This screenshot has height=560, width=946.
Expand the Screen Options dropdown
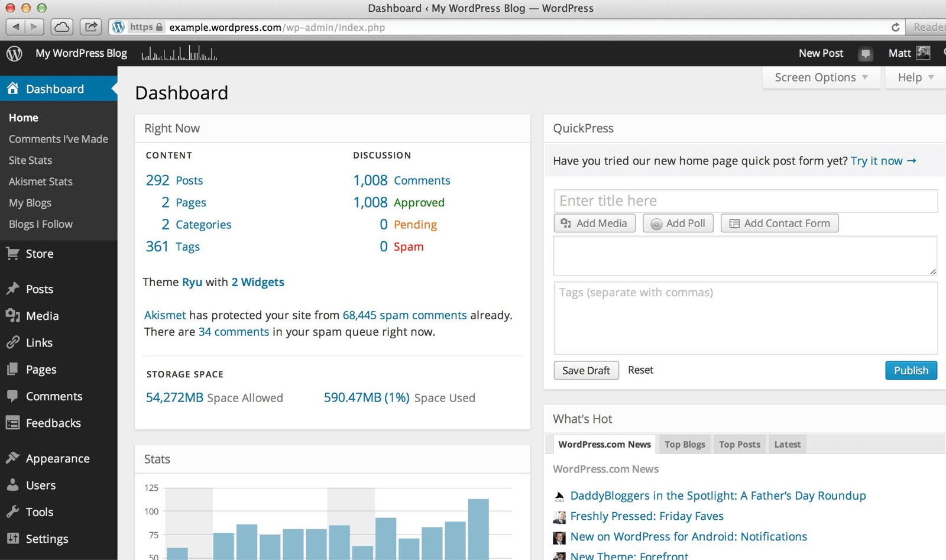(821, 77)
